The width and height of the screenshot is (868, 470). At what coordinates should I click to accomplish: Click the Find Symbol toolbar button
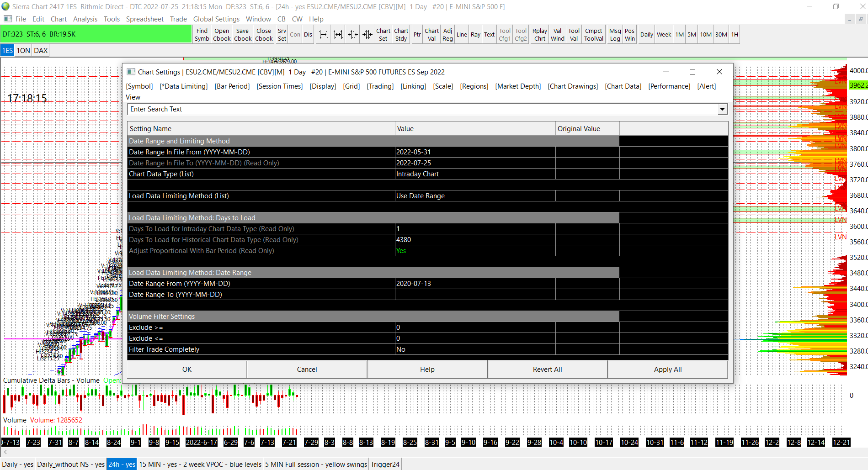202,35
